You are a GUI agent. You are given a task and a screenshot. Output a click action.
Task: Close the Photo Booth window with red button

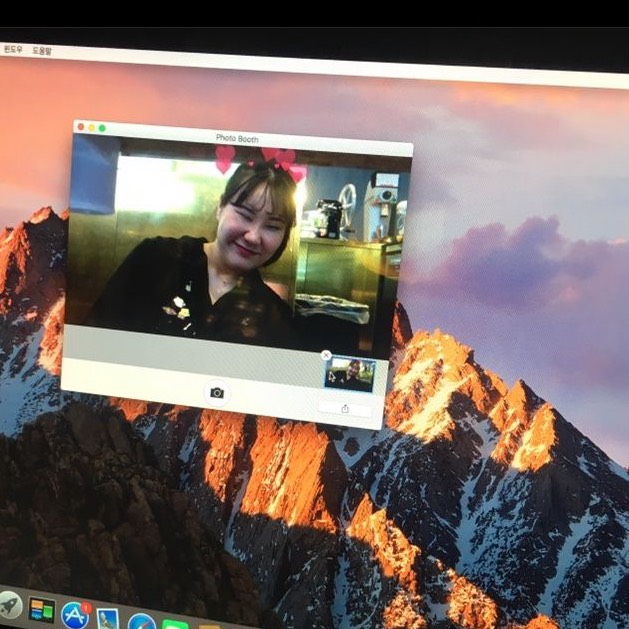coord(81,127)
